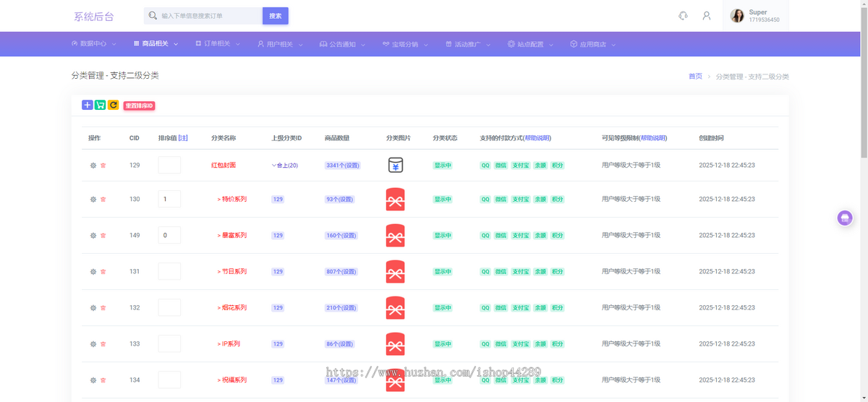Click red delete icon for category 130
This screenshot has height=402, width=868.
coord(103,200)
